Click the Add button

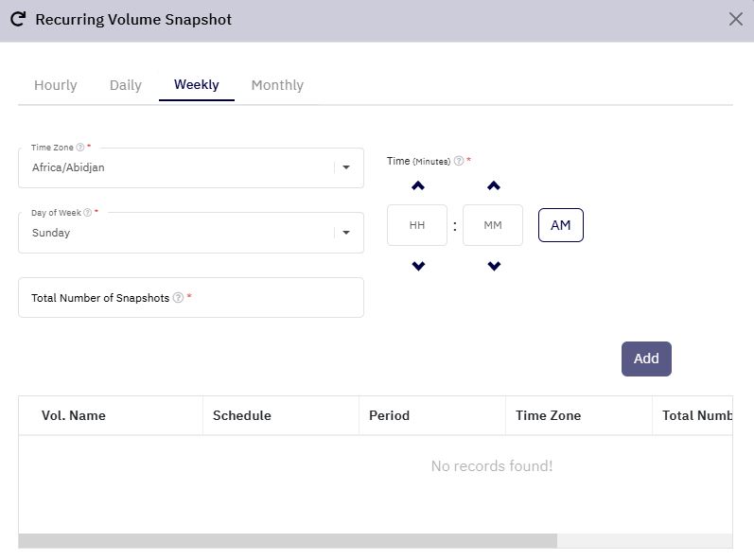646,359
